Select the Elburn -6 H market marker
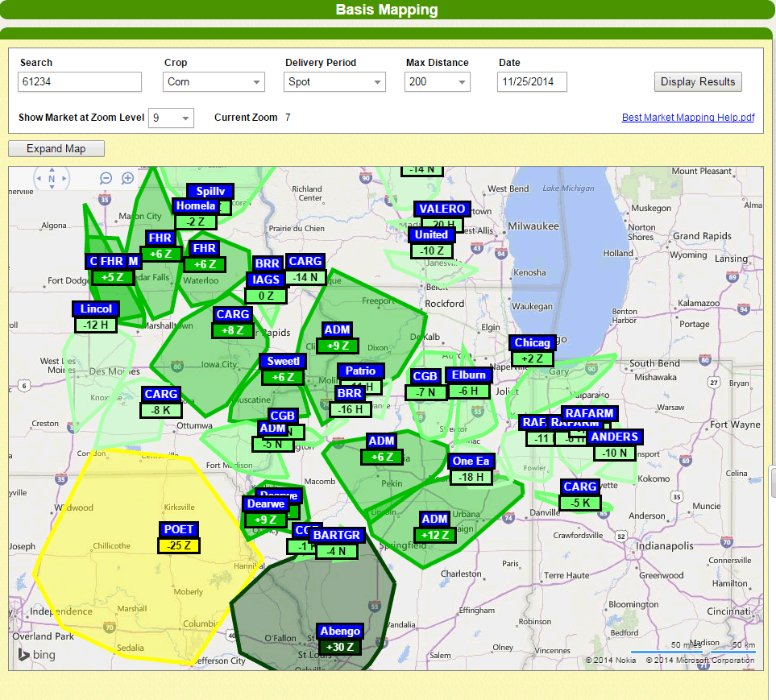The image size is (776, 700). [x=469, y=383]
